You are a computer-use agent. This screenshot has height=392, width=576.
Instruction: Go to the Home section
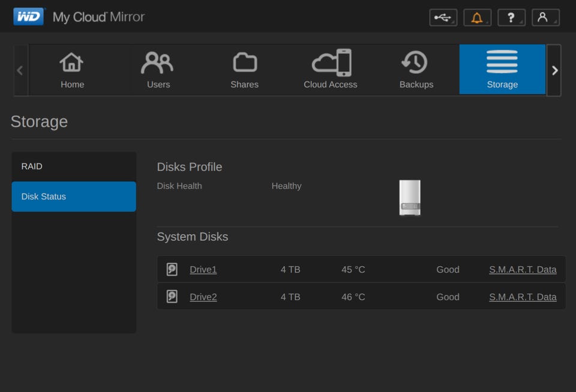(72, 70)
